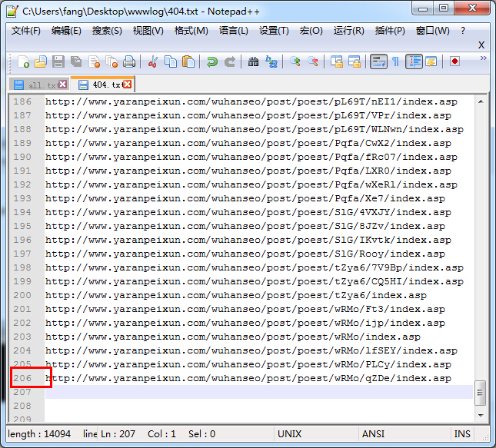496x448 pixels.
Task: Cut selection with the scissors icon
Action: (x=153, y=61)
